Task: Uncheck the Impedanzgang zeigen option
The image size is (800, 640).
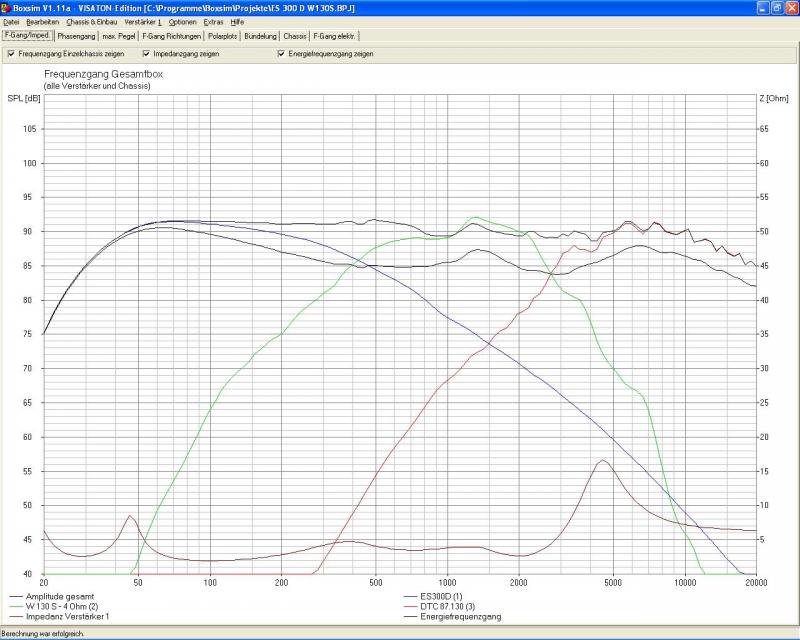Action: click(146, 54)
